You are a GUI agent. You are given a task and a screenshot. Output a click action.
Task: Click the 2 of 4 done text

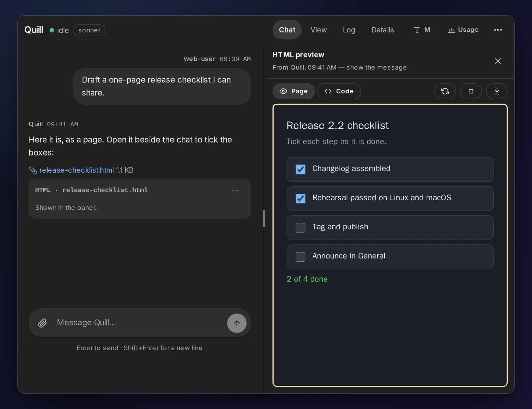(x=307, y=279)
